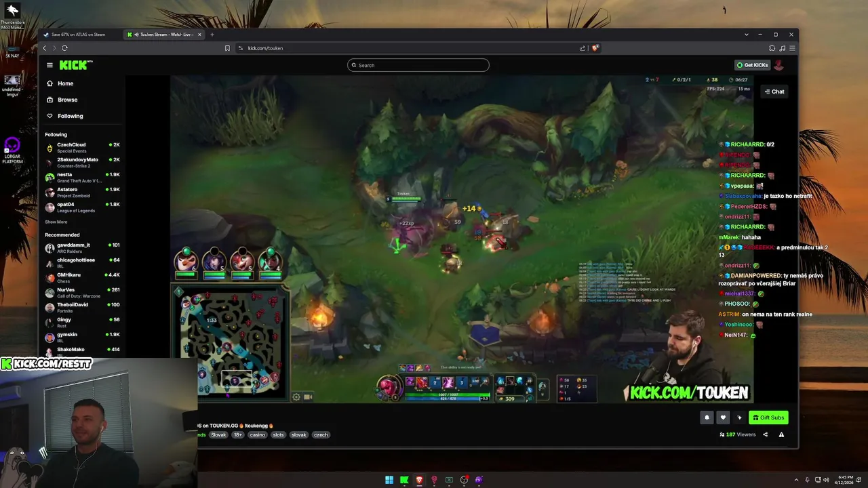Image resolution: width=868 pixels, height=488 pixels.
Task: Open the Chat panel button
Action: tap(774, 91)
